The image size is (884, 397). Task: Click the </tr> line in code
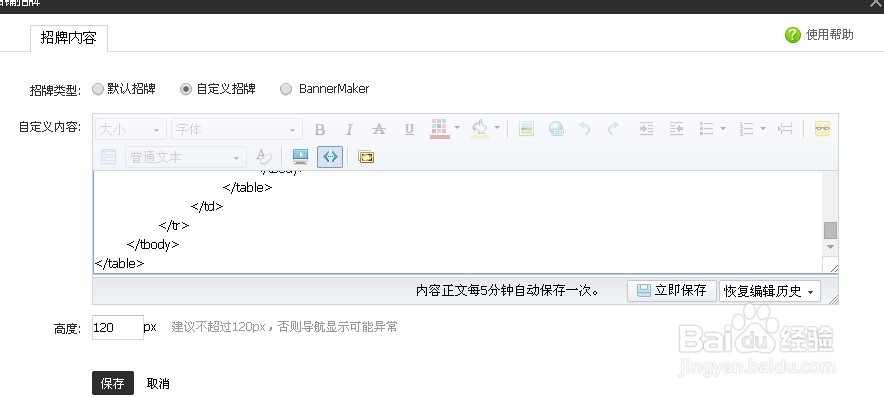coord(174,226)
